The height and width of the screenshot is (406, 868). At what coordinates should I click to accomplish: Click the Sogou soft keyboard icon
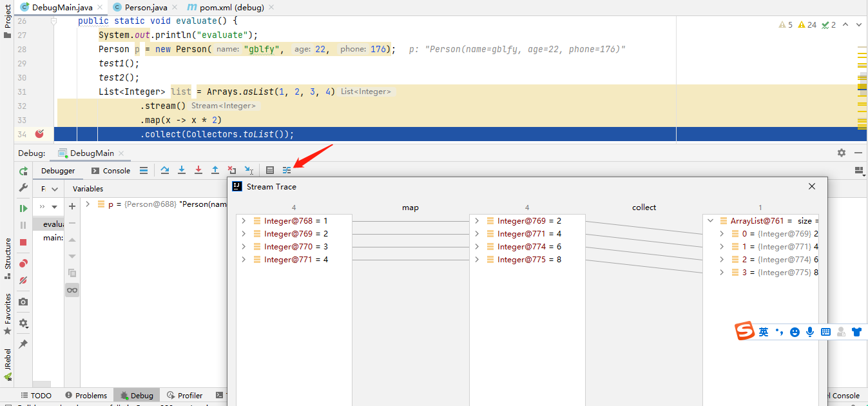click(x=826, y=332)
